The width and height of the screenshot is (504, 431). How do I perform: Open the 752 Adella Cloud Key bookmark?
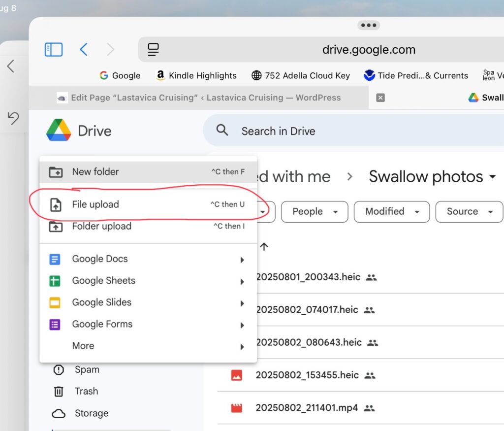(301, 75)
